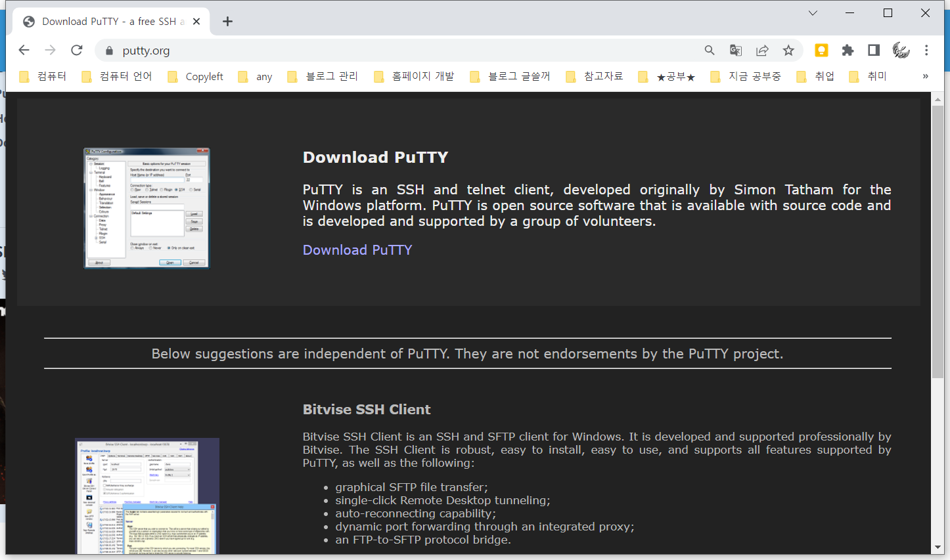
Task: Open the 컴퓨터 bookmark folder
Action: pos(43,76)
